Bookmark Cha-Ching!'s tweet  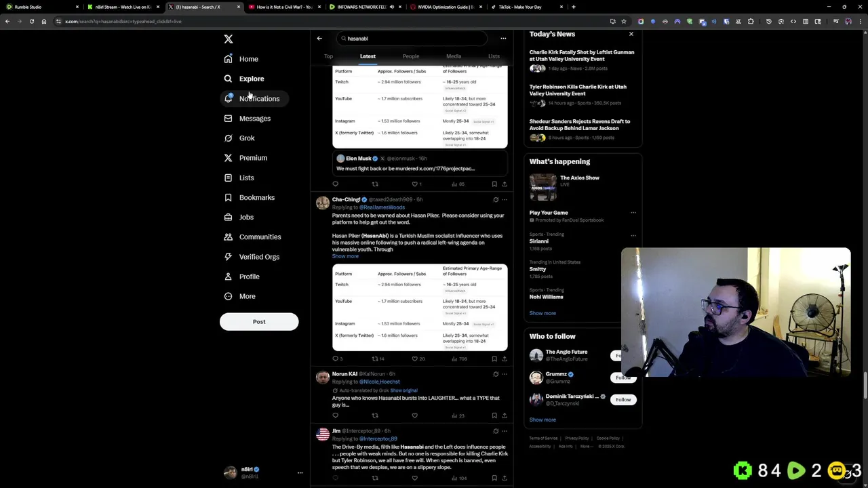(494, 359)
